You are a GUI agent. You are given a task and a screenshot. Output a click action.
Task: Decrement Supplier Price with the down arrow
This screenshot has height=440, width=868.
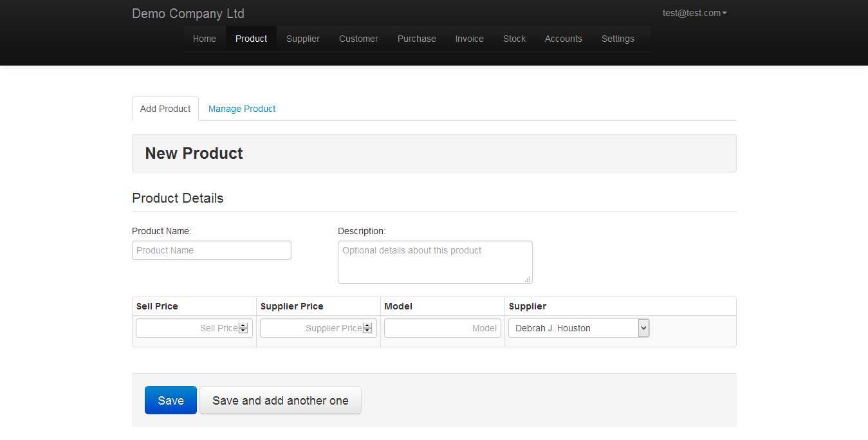367,331
